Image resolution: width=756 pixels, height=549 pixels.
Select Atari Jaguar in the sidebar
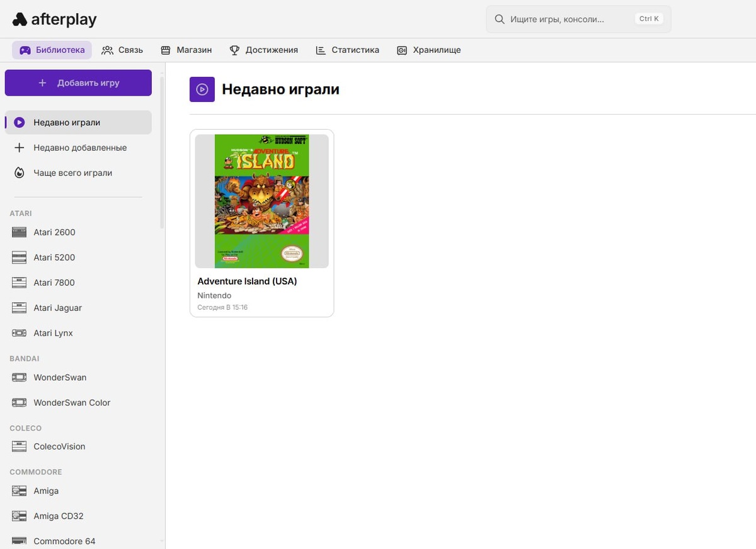click(x=78, y=308)
